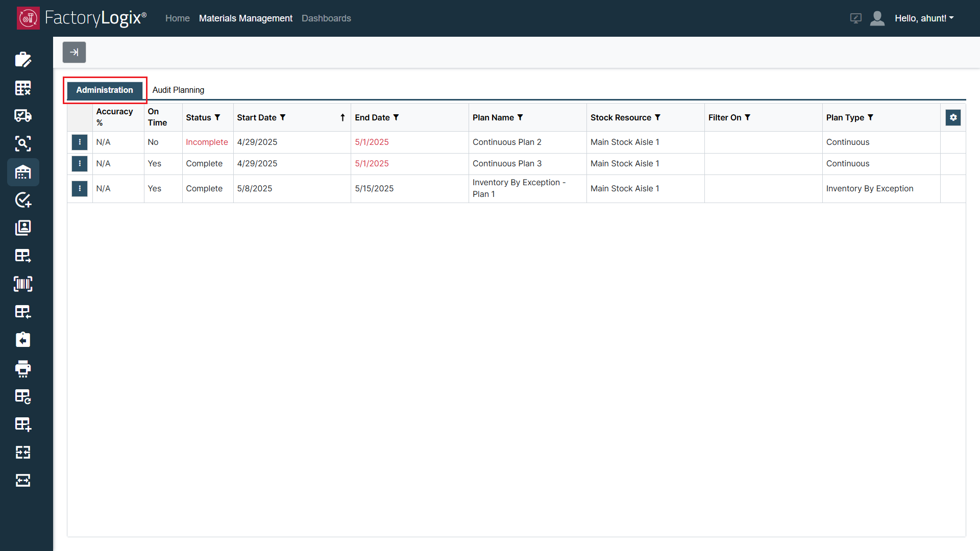Open the Plan Type column filter

tap(871, 117)
